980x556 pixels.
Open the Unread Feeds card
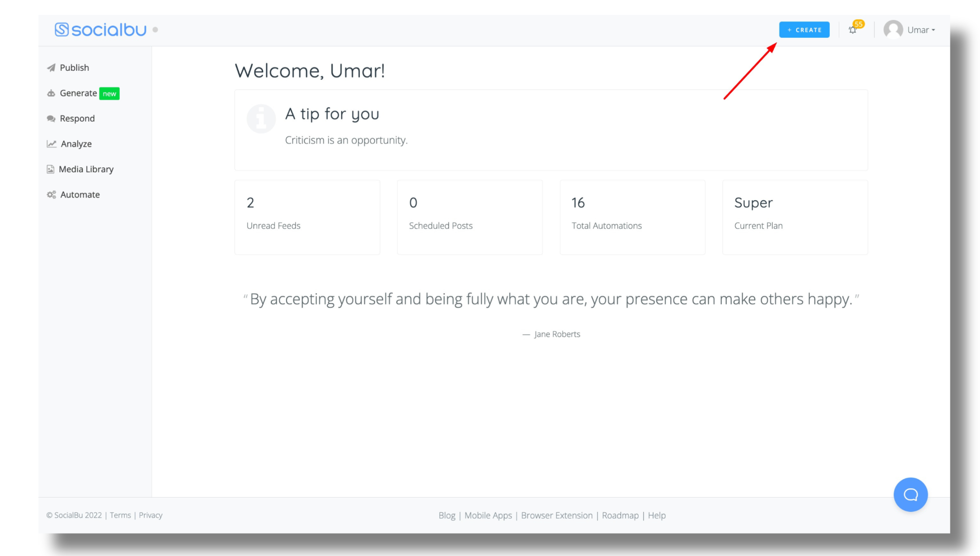pos(307,216)
